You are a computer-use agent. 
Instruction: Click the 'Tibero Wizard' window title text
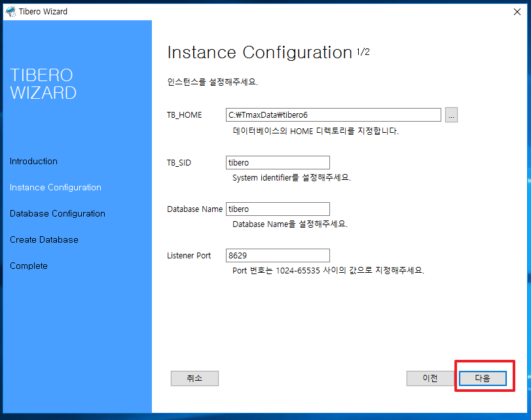43,12
